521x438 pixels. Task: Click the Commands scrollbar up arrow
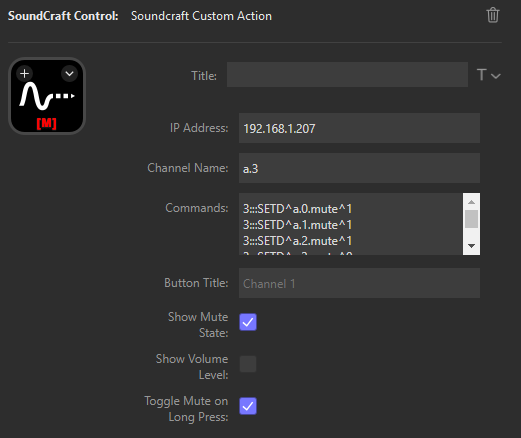[x=471, y=202]
